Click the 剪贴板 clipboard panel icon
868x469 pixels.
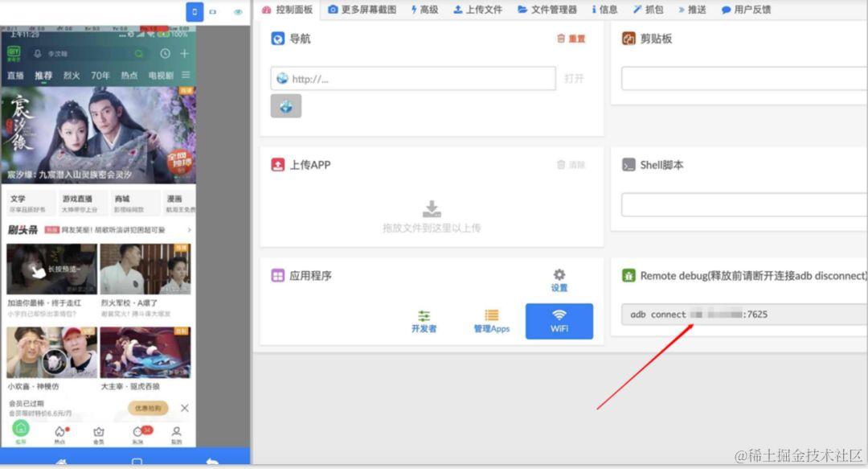pyautogui.click(x=628, y=39)
